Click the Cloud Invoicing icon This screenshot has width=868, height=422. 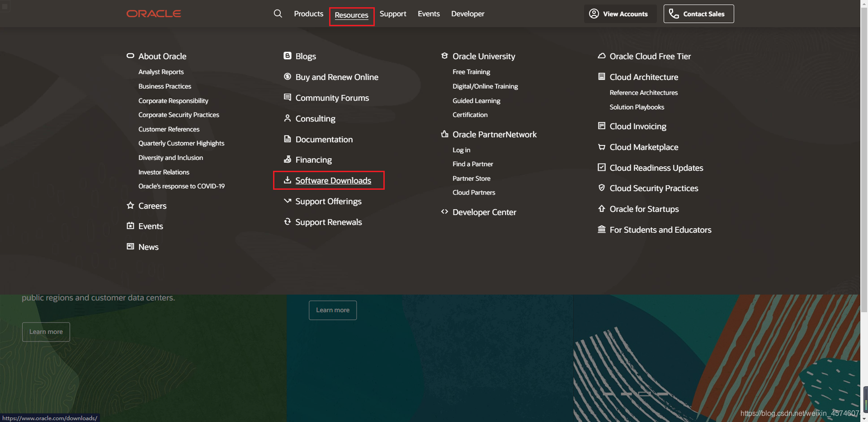pyautogui.click(x=602, y=126)
